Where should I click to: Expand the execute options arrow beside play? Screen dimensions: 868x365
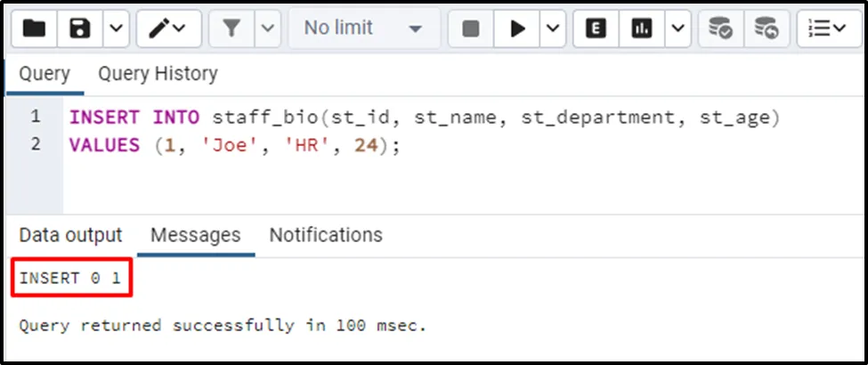point(553,29)
